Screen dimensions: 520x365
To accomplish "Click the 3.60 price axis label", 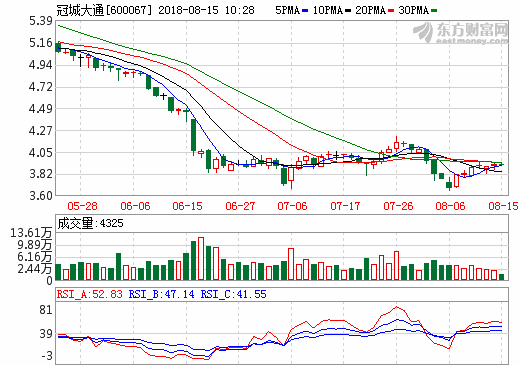I will pyautogui.click(x=41, y=195).
